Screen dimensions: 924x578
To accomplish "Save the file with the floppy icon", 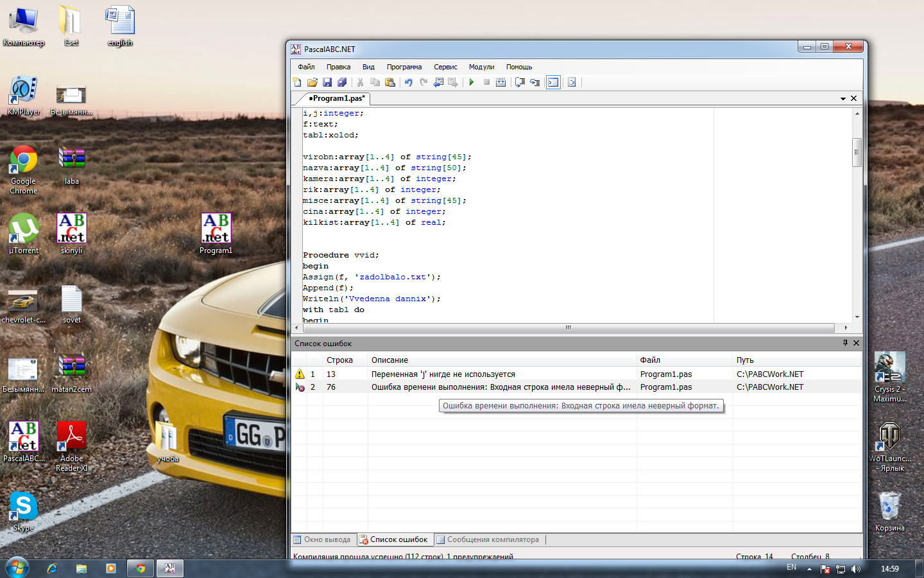I will click(327, 82).
